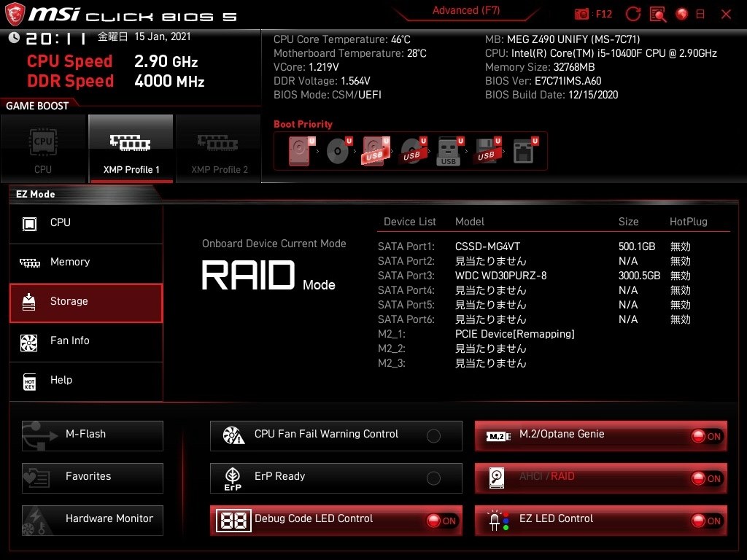Viewport: 747px width, 560px height.
Task: Click the Boot Priority label
Action: point(303,124)
